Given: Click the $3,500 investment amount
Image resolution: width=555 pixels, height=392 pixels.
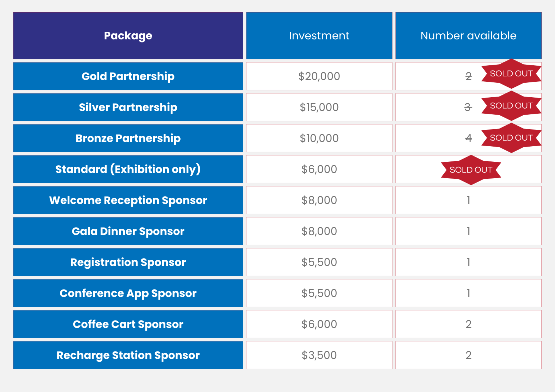Looking at the screenshot, I should pos(319,355).
